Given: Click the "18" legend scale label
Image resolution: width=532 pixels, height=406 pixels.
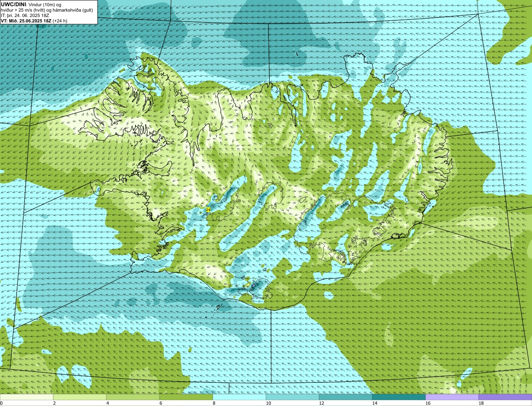Looking at the screenshot, I should (x=481, y=403).
